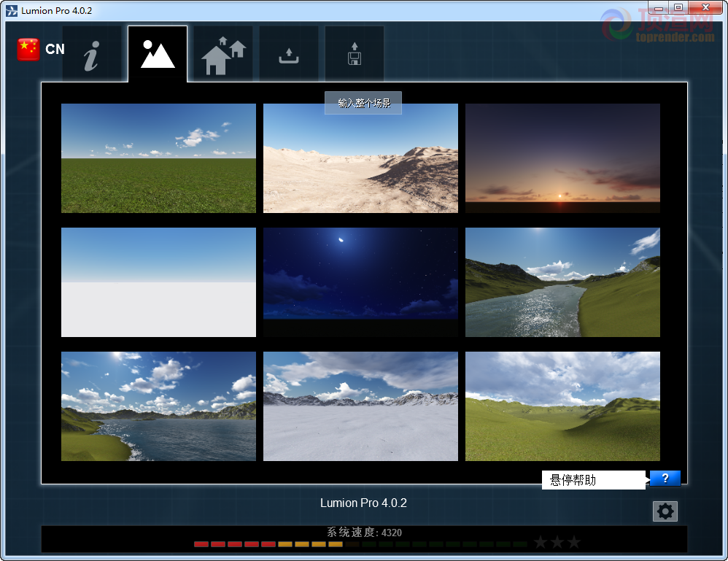Choose the night sky with moon scene
The width and height of the screenshot is (728, 561).
tap(361, 282)
